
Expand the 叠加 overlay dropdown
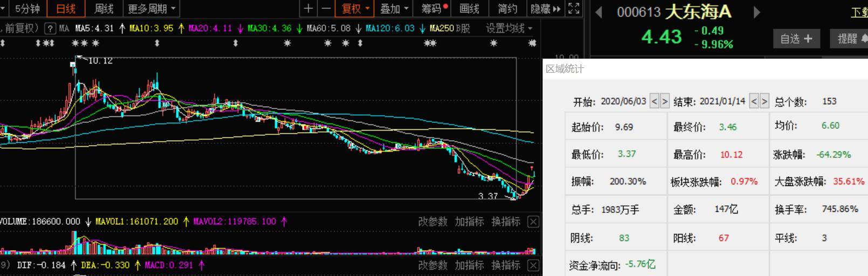tap(394, 9)
